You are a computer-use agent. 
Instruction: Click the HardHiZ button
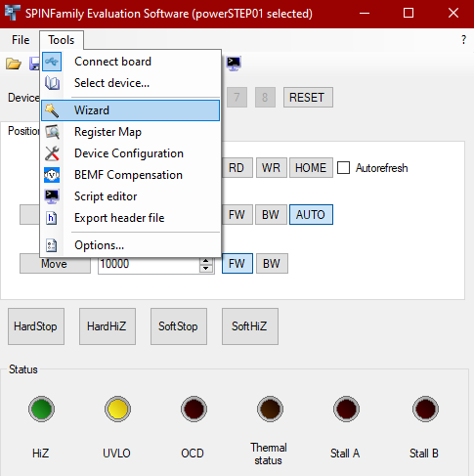(108, 326)
